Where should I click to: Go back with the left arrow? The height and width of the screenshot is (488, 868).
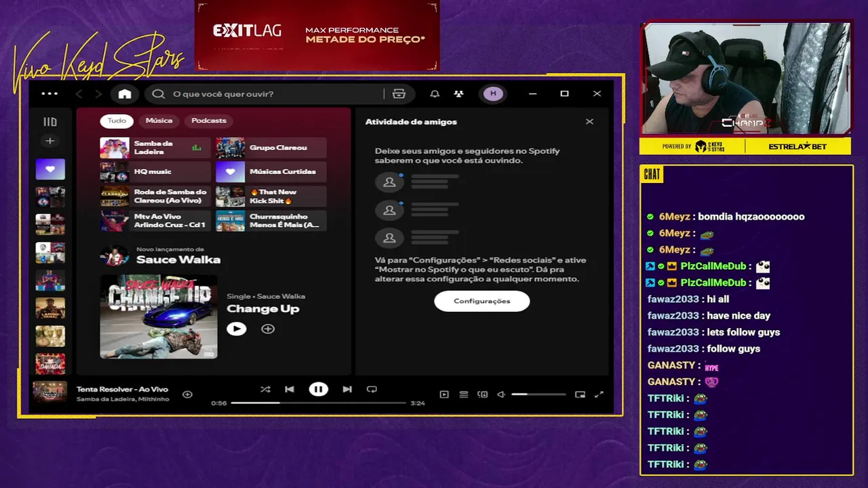(79, 94)
